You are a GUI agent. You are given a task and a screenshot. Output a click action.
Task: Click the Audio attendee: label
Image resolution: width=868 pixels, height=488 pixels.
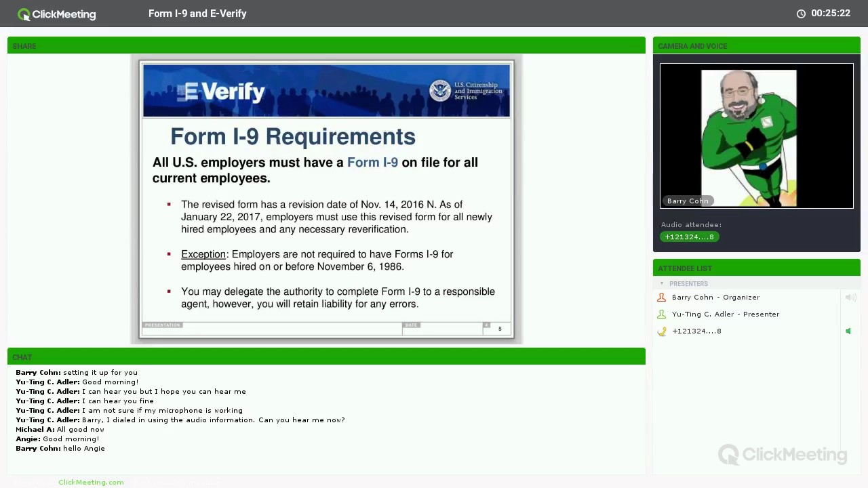[x=691, y=224]
